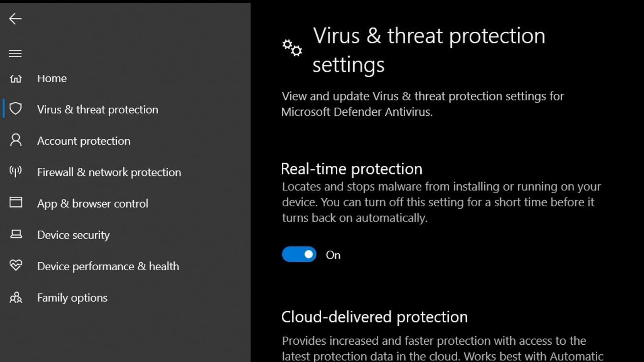The height and width of the screenshot is (362, 644).
Task: Go to Virus & threat protection
Action: (97, 109)
